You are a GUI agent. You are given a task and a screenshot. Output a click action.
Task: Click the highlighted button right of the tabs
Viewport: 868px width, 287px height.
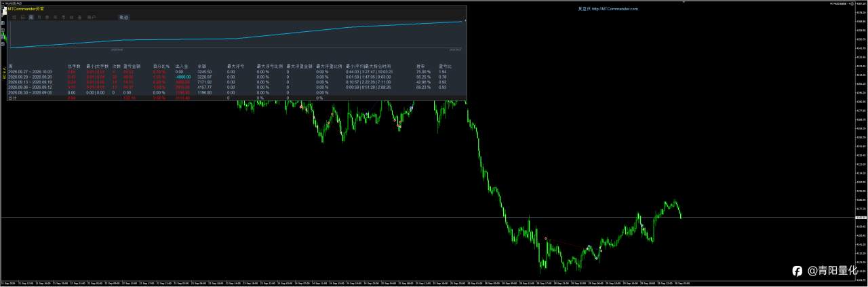pos(123,17)
